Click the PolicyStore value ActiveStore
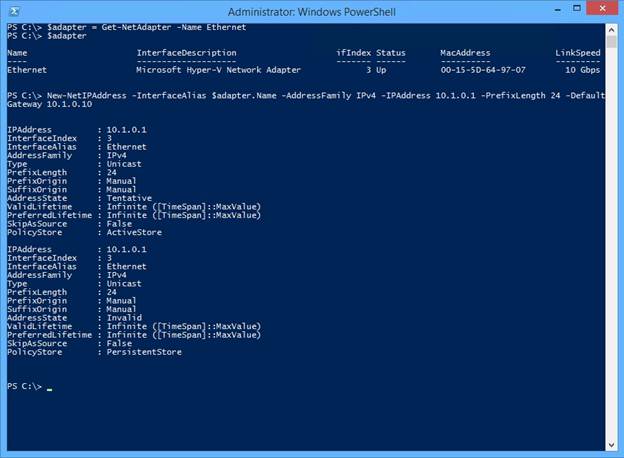The height and width of the screenshot is (458, 624). 134,232
